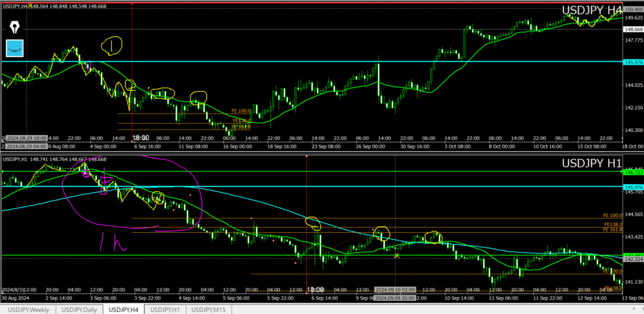Image resolution: width=644 pixels, height=314 pixels.
Task: Open the USDJPY,Daily chart tab
Action: (79, 309)
